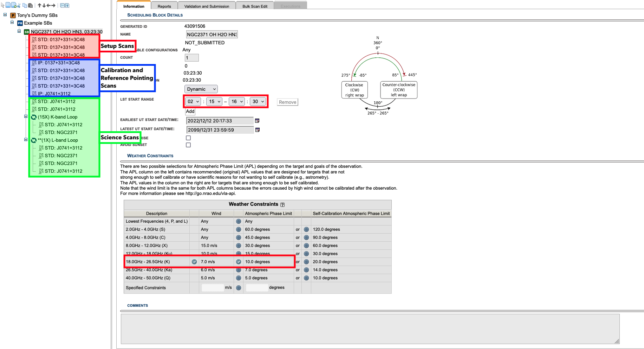Switch to the Reports tab

click(164, 6)
